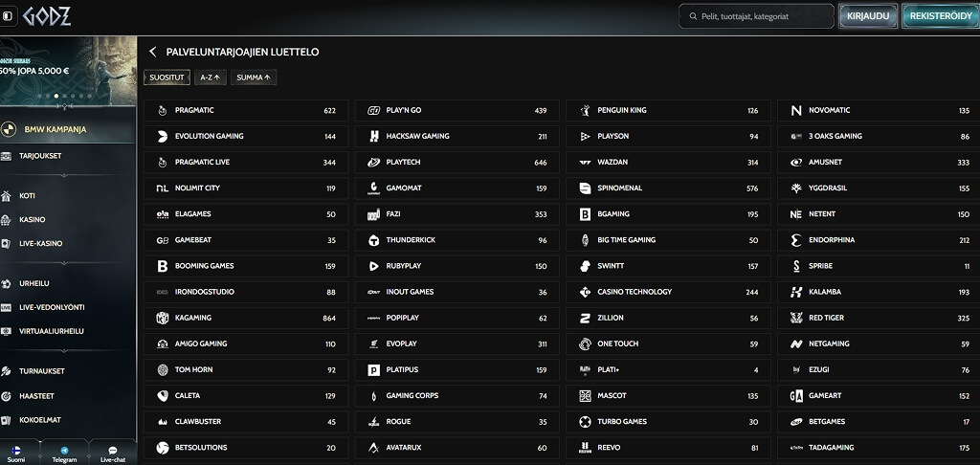This screenshot has width=980, height=465.
Task: Click the search field for games
Action: pyautogui.click(x=756, y=16)
